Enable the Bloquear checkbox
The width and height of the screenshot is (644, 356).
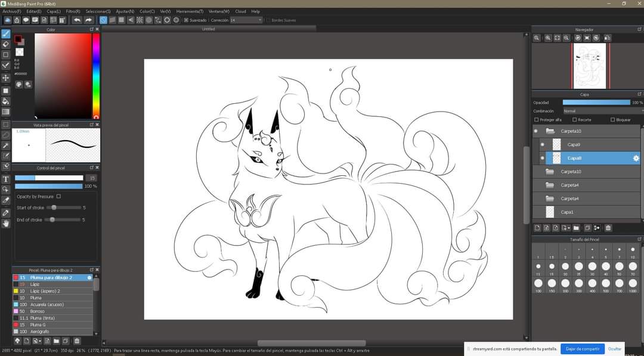point(612,119)
